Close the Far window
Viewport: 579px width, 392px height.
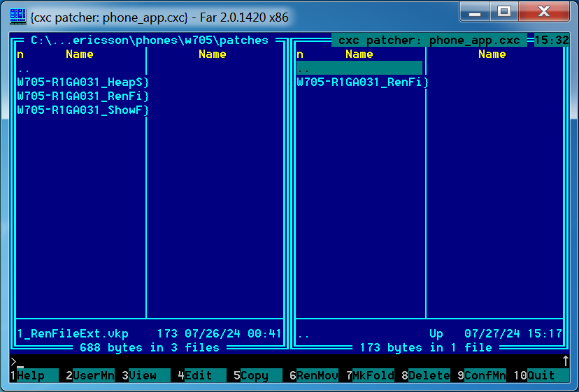coord(544,12)
